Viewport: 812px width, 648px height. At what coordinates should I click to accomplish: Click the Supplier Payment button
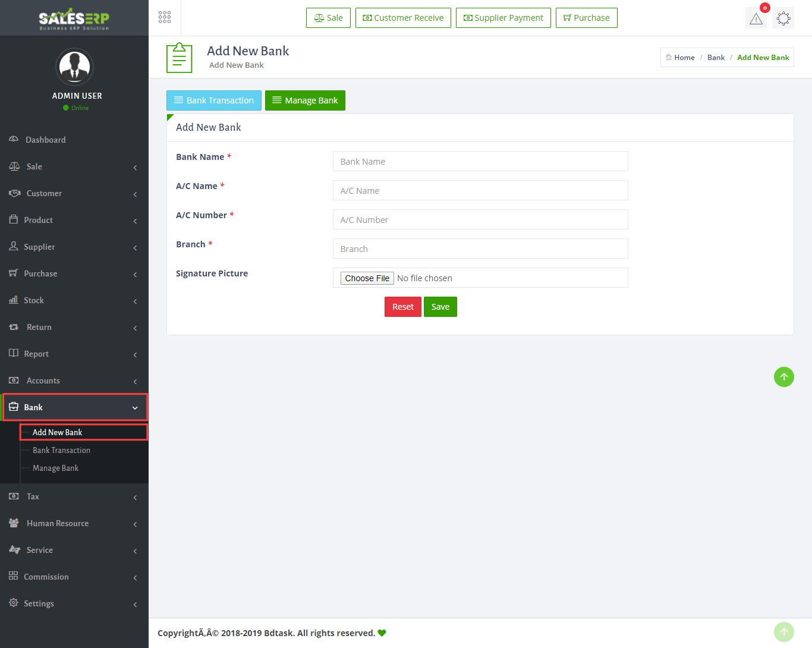pyautogui.click(x=503, y=18)
